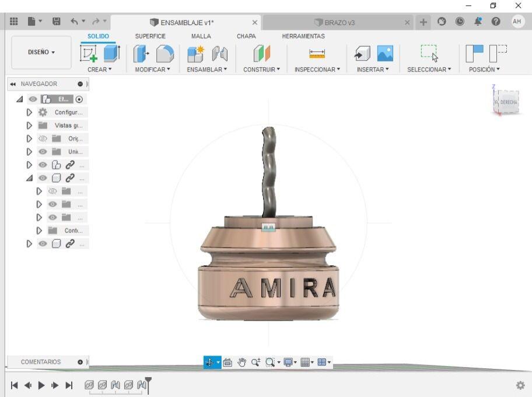Viewport: 532px width, 397px height.
Task: Select the SOLIDO tab
Action: point(98,36)
